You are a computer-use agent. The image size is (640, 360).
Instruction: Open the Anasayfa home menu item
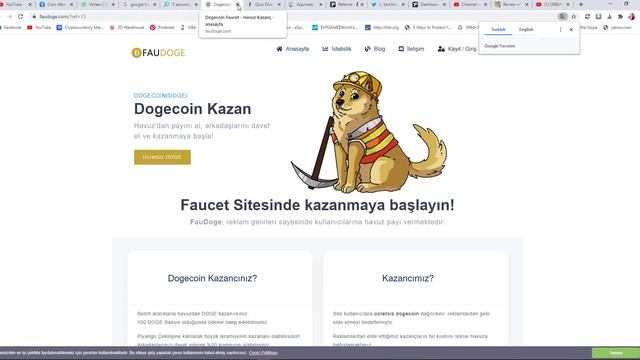(x=293, y=49)
